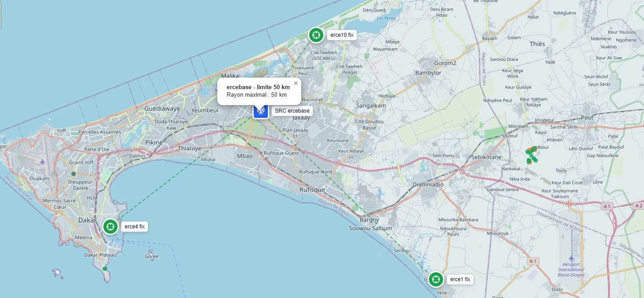Click the erce10 green target marker
Image resolution: width=644 pixels, height=298 pixels.
point(316,35)
